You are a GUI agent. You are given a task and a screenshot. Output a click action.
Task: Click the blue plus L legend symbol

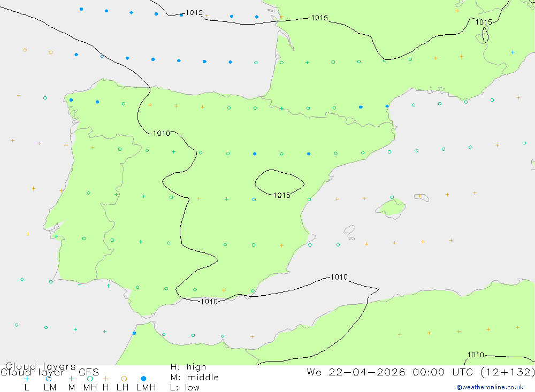27,379
